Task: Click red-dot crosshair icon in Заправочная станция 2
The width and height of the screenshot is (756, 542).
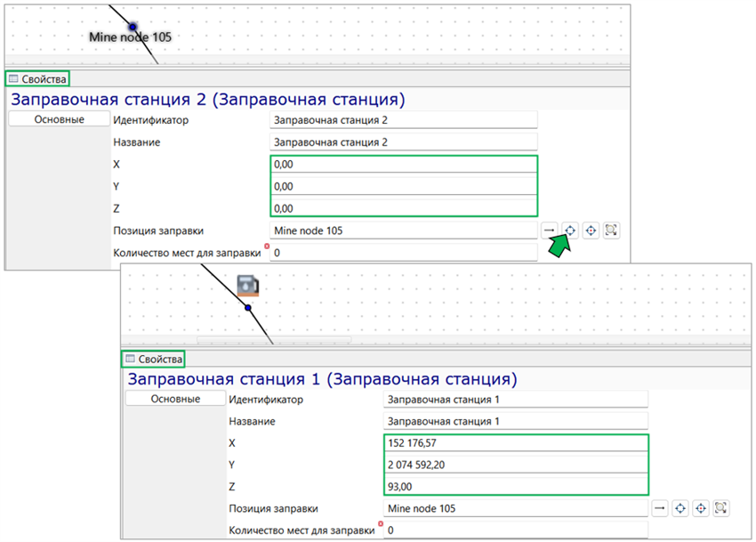Action: point(591,231)
